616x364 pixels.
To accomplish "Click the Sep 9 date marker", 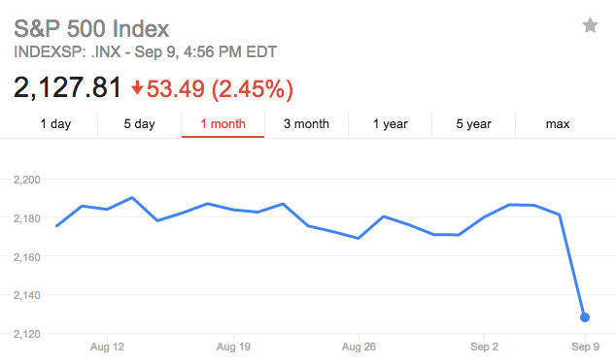I will 585,347.
